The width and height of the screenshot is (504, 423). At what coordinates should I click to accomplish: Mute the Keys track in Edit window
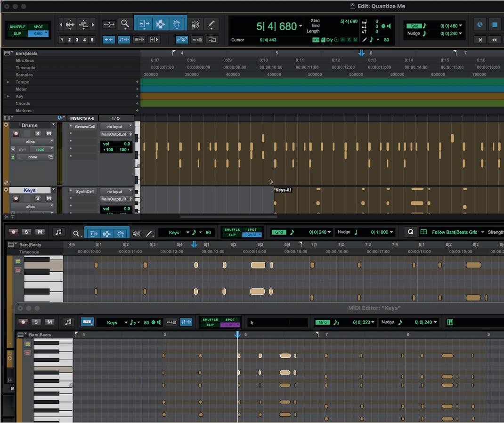click(49, 198)
